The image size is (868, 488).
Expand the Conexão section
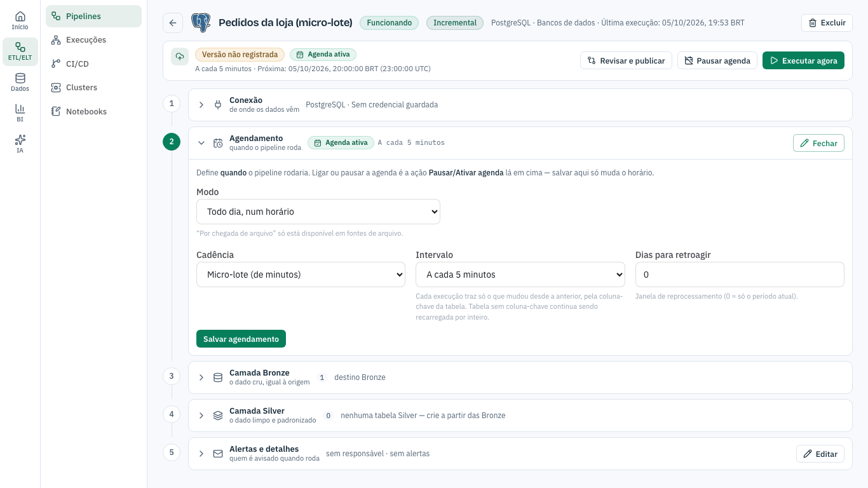tap(201, 105)
